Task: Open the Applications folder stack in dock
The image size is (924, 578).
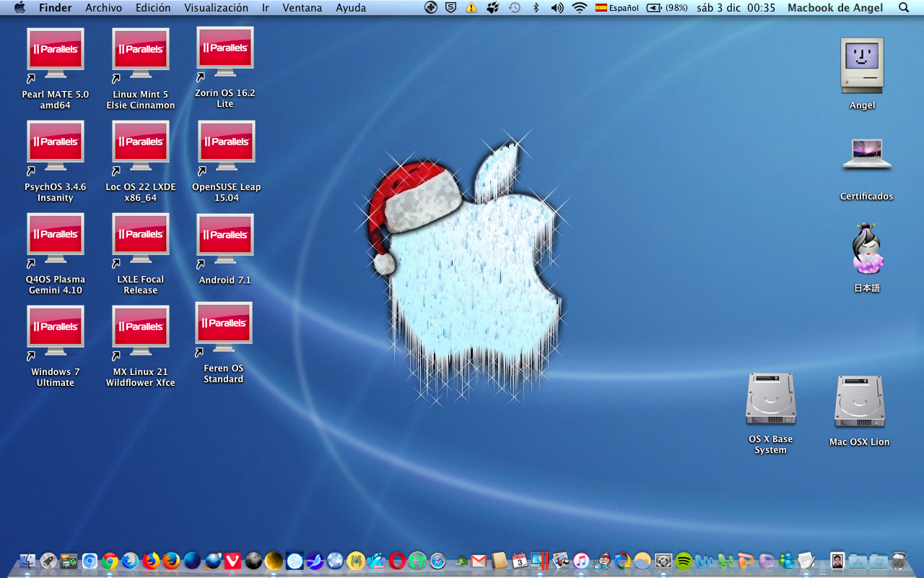Action: tap(858, 561)
